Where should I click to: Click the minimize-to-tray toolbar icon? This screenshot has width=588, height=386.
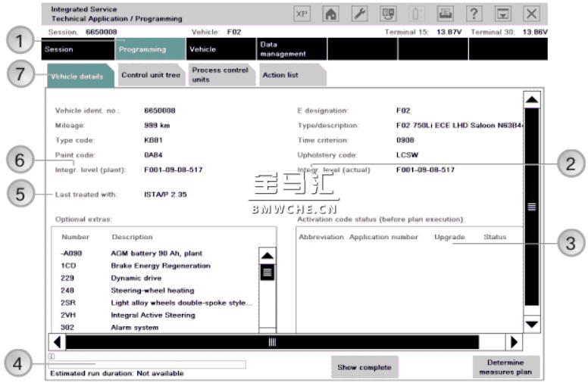[502, 14]
